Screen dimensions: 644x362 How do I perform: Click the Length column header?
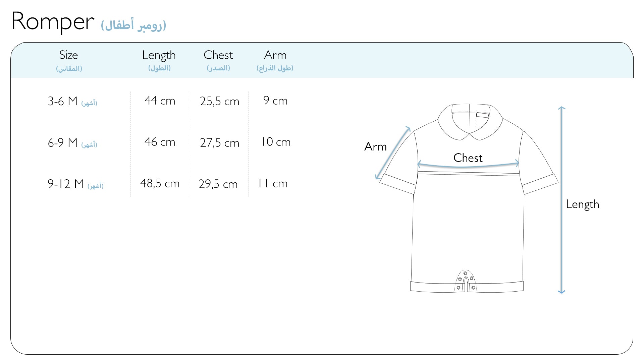[159, 56]
